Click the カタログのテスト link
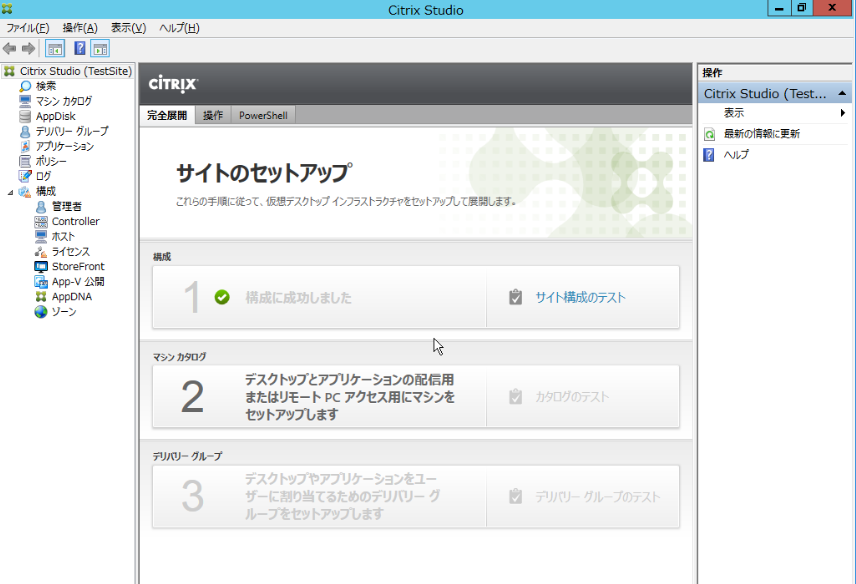The height and width of the screenshot is (584, 856). tap(572, 397)
